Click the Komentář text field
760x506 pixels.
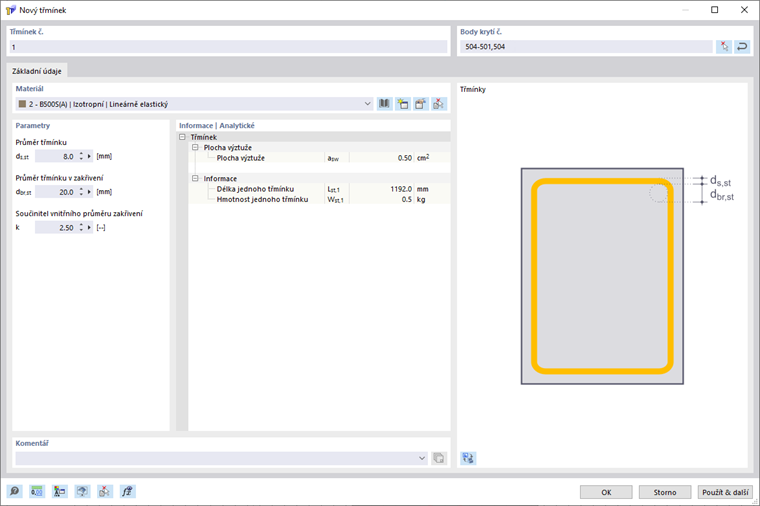pos(216,458)
